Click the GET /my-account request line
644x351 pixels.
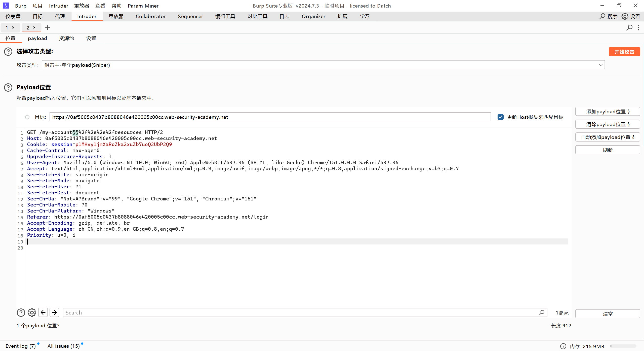(x=95, y=132)
